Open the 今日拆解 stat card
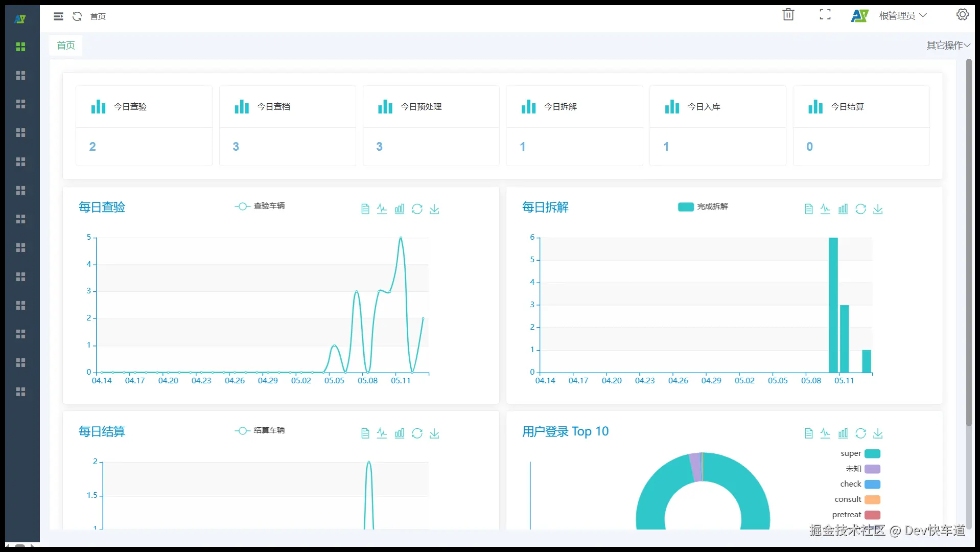Image resolution: width=980 pixels, height=552 pixels. [574, 126]
